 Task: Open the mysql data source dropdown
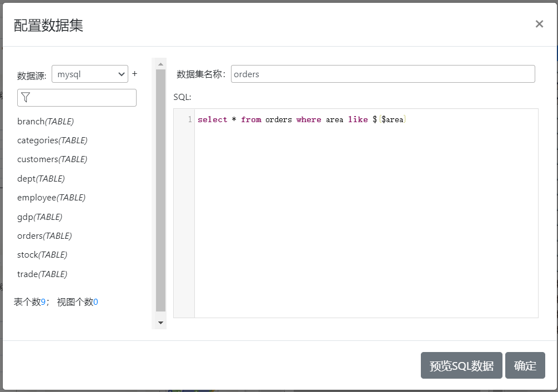pos(90,74)
